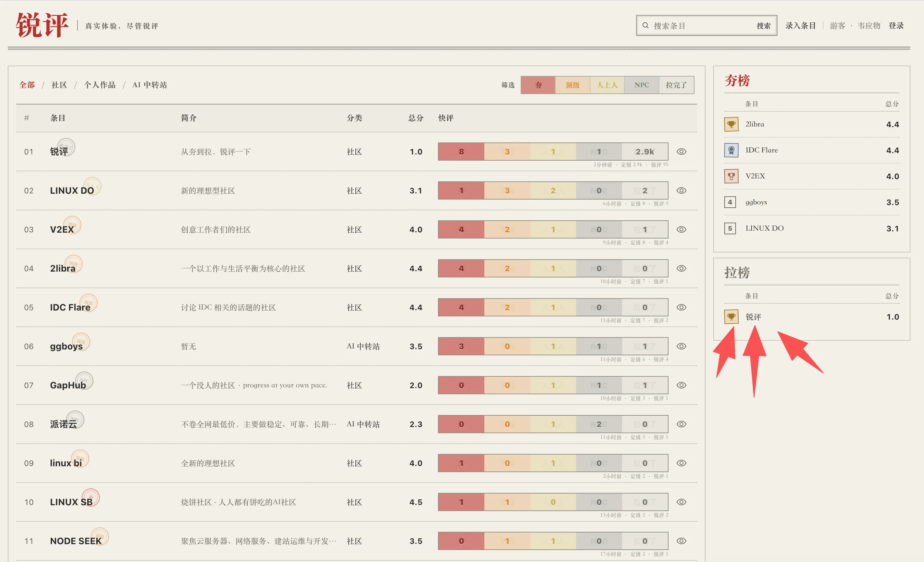
Task: Click the round stamp badge on the GapHub title
Action: point(84,380)
